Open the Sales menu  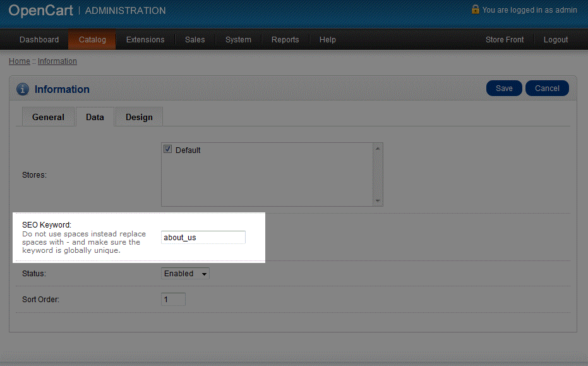(x=195, y=40)
